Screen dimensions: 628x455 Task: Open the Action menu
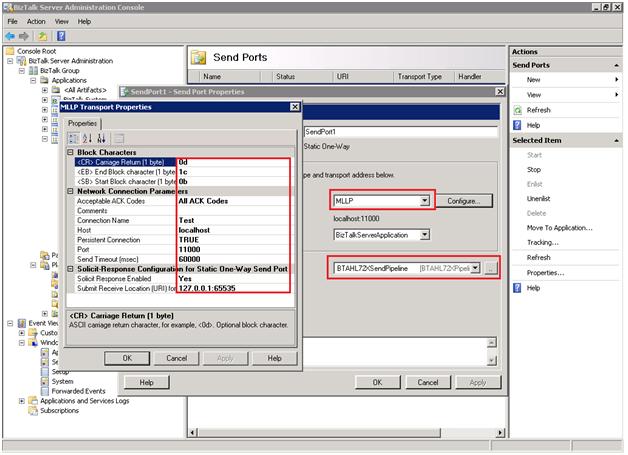[x=36, y=22]
